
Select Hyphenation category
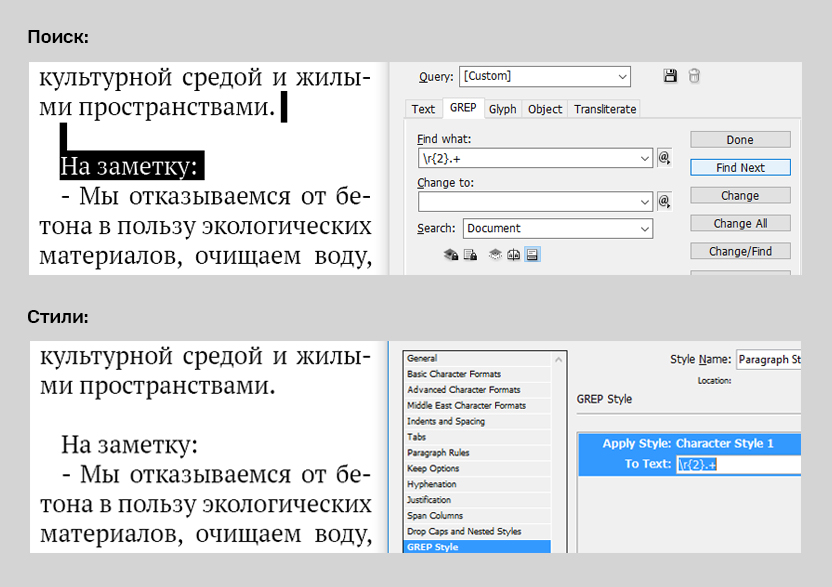point(477,485)
